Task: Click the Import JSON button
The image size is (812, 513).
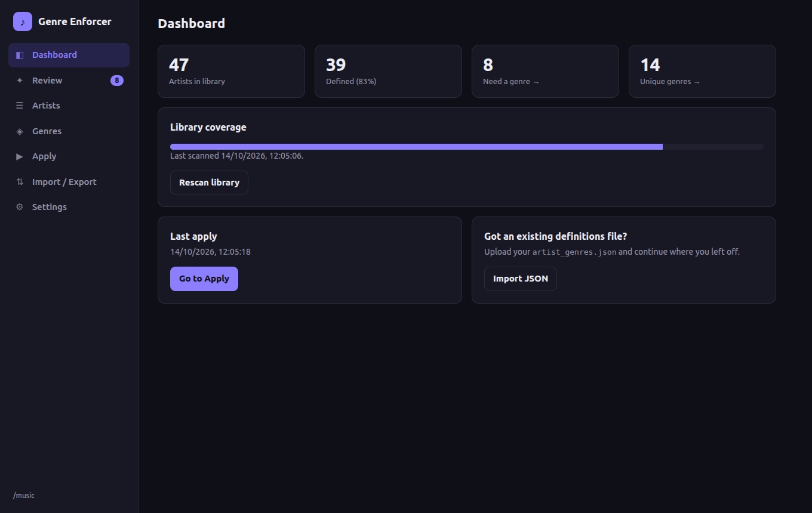Action: coord(521,279)
